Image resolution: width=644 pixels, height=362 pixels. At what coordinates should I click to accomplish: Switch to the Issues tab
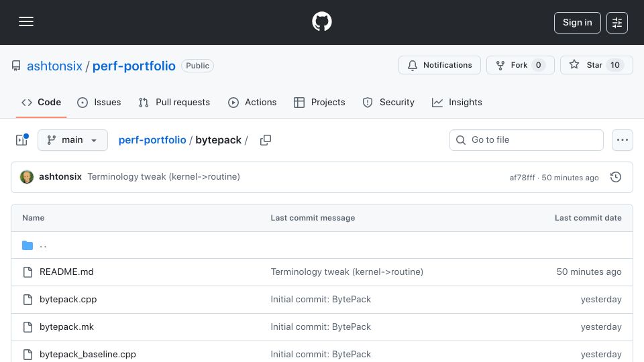tap(99, 102)
